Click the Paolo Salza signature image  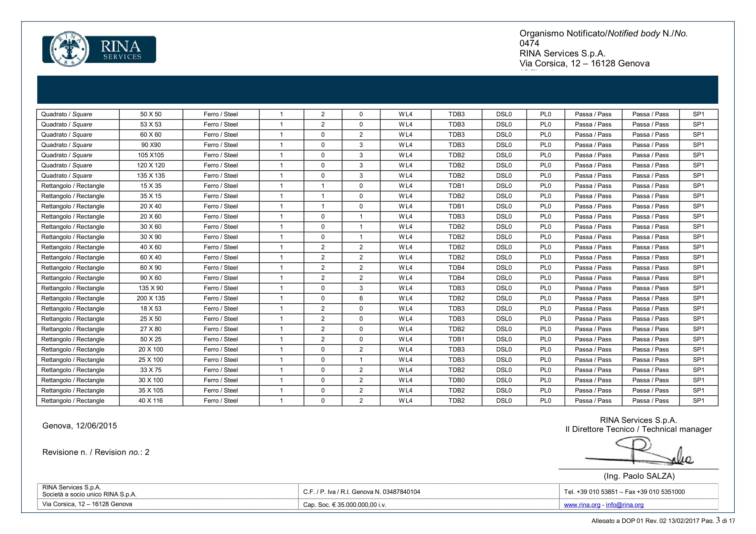(639, 451)
